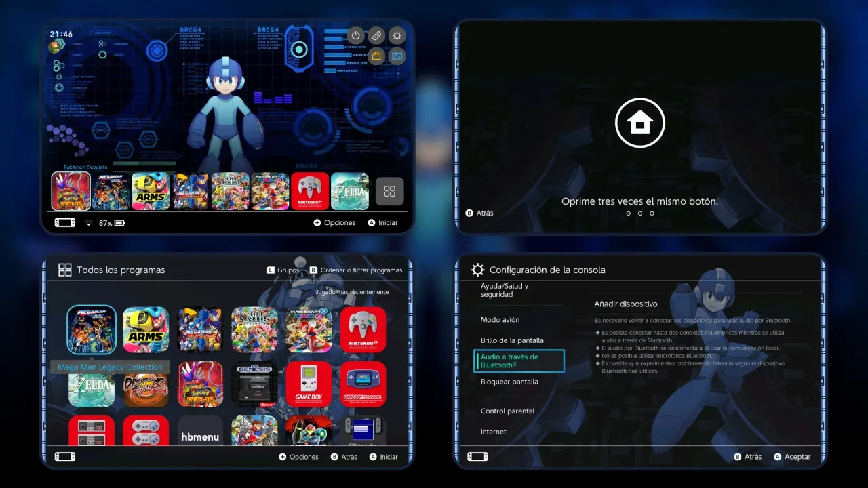The width and height of the screenshot is (868, 488).
Task: Click Aceptar in settings footer
Action: (792, 457)
